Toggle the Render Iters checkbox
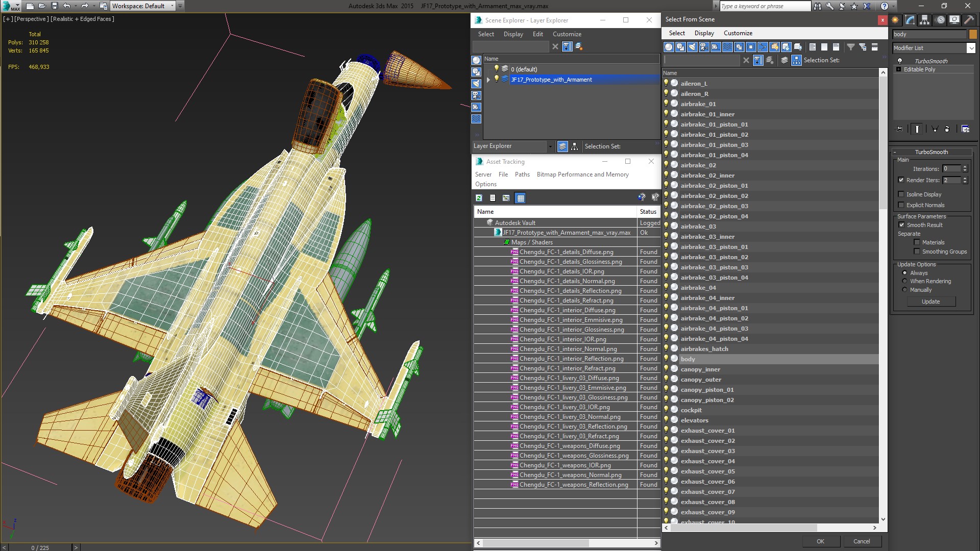This screenshot has width=980, height=551. [x=901, y=180]
